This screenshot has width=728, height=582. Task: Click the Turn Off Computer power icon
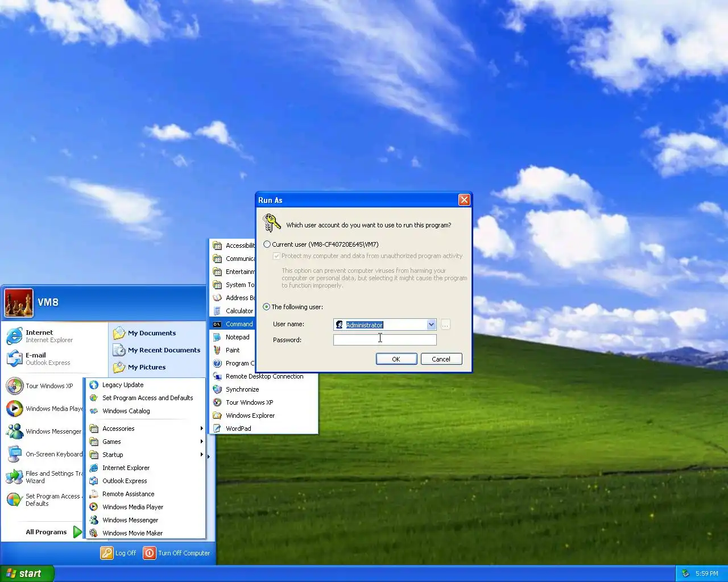(149, 553)
